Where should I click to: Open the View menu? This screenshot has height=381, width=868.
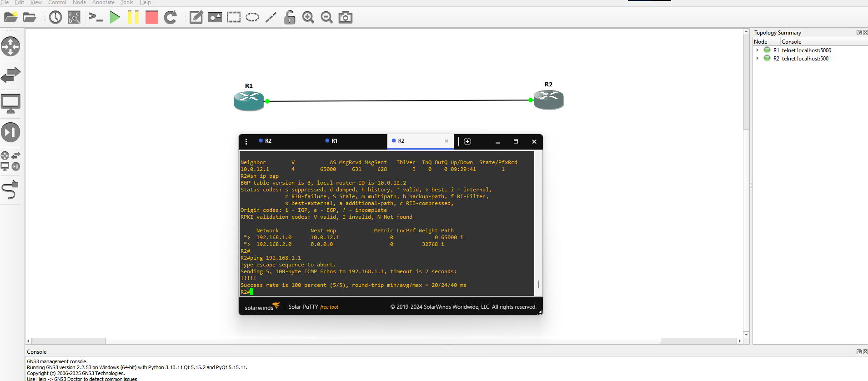36,2
